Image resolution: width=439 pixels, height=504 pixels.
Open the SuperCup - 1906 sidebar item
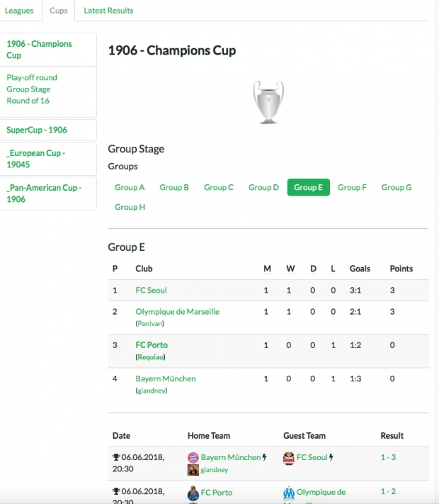pos(37,130)
